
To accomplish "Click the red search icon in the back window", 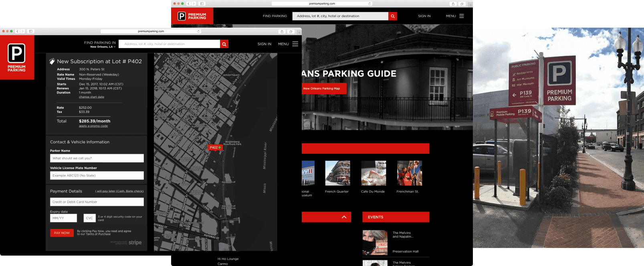I will [393, 16].
